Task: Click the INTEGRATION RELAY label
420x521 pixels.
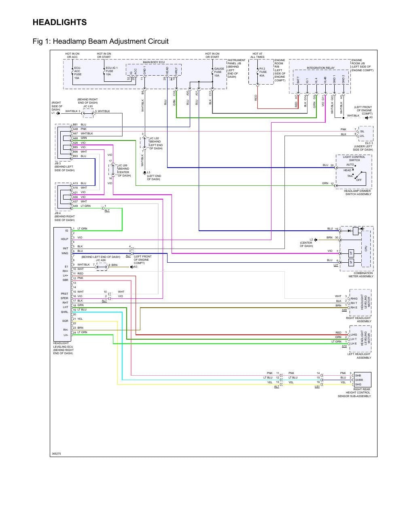Action: click(320, 68)
